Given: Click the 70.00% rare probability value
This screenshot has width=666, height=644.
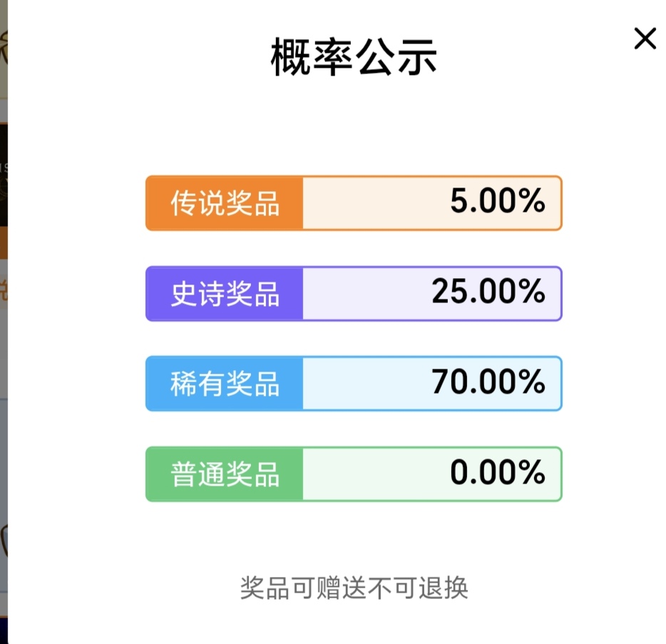Looking at the screenshot, I should [x=488, y=383].
